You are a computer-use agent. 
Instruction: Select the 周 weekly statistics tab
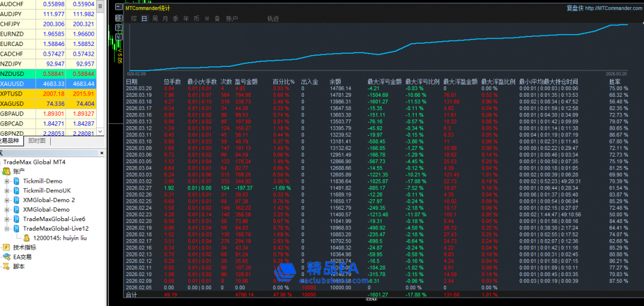pos(155,19)
